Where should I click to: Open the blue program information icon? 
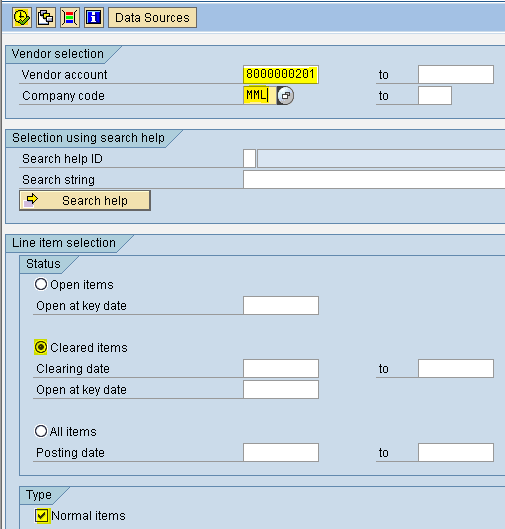[94, 18]
